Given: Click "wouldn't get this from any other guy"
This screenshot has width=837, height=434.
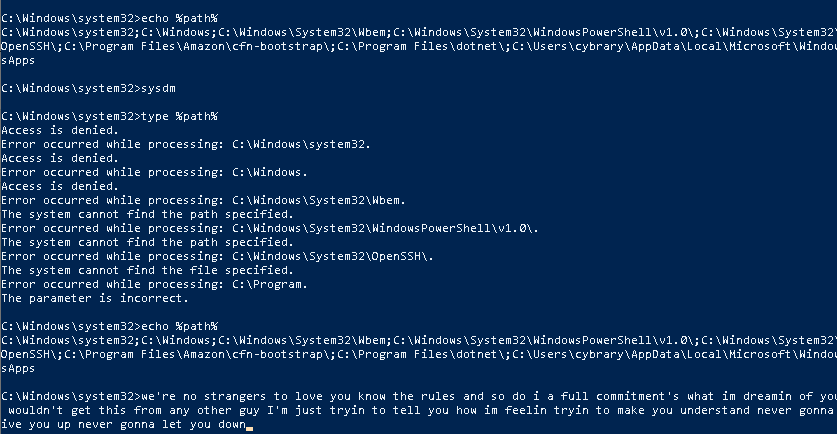Looking at the screenshot, I should click(x=133, y=411).
